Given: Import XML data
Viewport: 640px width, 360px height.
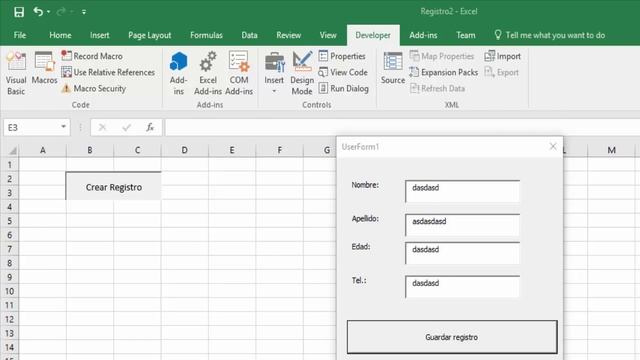Looking at the screenshot, I should 502,56.
